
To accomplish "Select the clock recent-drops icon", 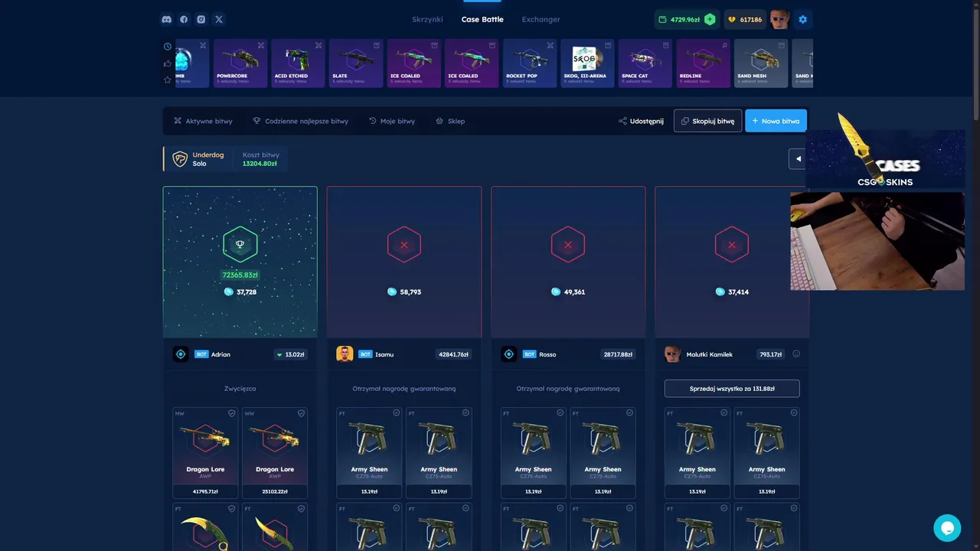I will point(168,46).
